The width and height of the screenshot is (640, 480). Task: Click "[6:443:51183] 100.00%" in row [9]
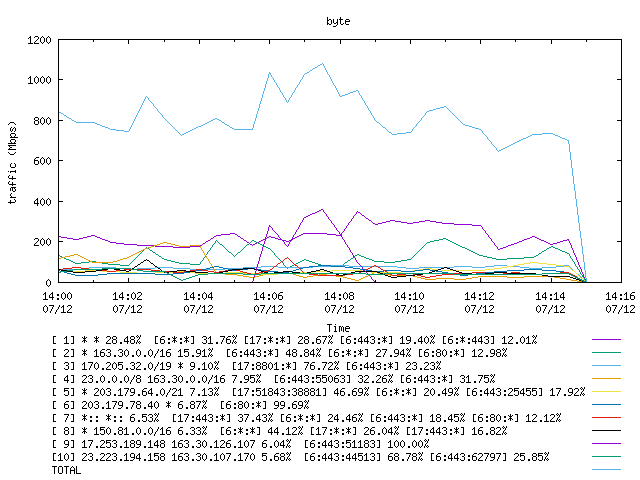point(367,444)
